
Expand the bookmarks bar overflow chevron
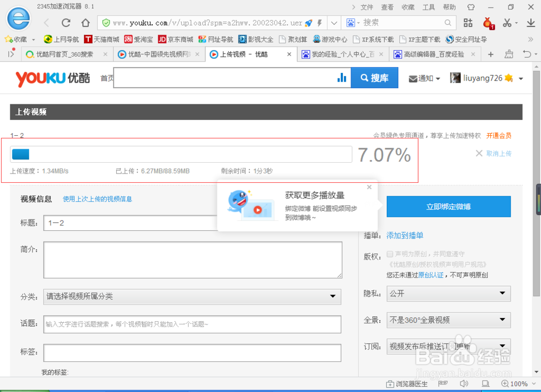click(x=531, y=39)
